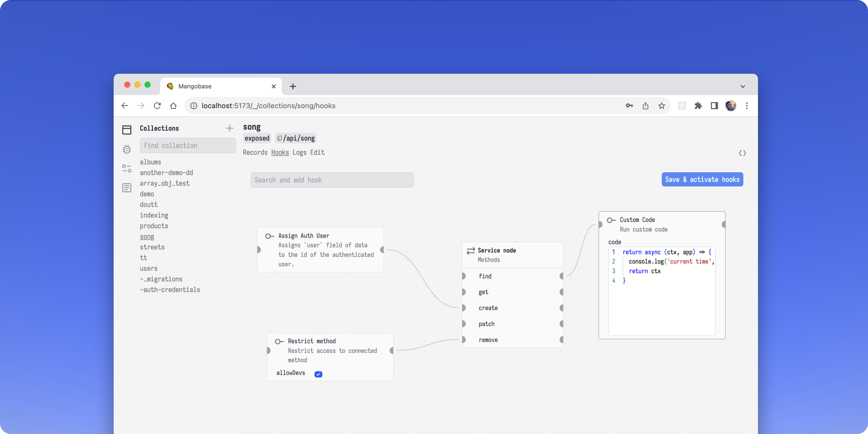This screenshot has width=868, height=434.
Task: Open the logs document icon in sidebar
Action: click(126, 188)
